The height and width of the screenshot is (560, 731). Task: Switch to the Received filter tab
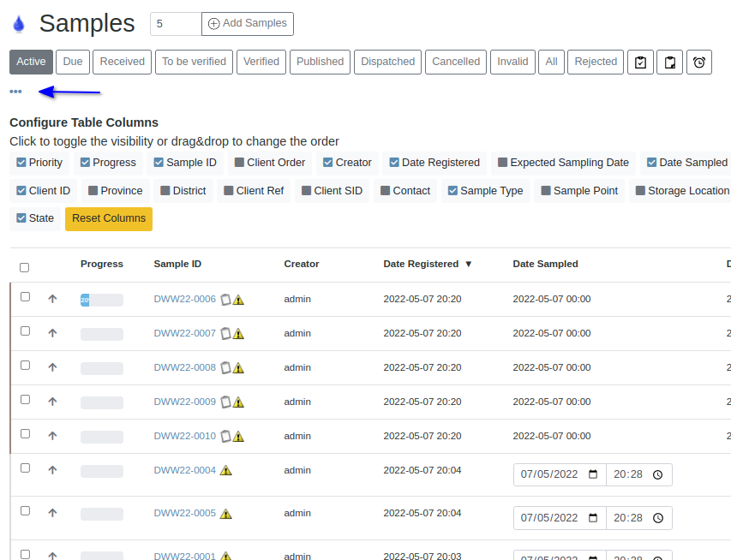[x=123, y=62]
